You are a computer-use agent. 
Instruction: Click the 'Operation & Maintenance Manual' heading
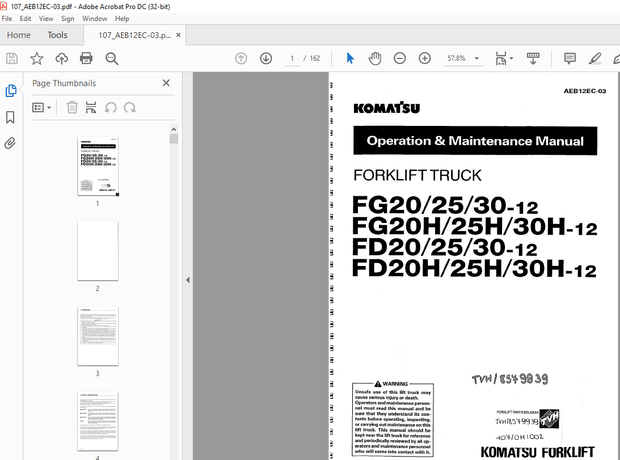pos(475,141)
